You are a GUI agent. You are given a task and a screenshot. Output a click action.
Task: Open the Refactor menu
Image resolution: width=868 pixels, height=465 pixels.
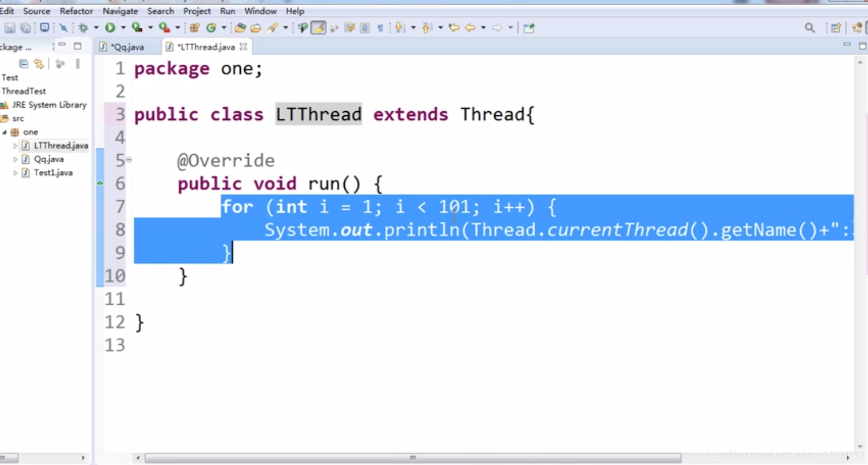pos(76,11)
